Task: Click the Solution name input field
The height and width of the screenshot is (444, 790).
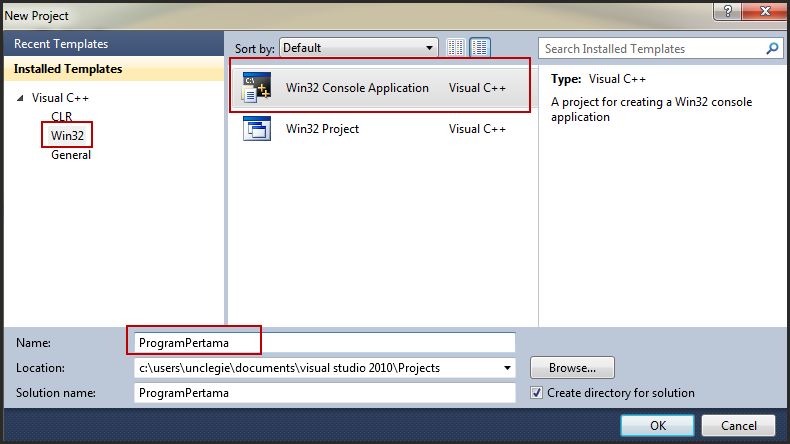Action: coord(324,393)
